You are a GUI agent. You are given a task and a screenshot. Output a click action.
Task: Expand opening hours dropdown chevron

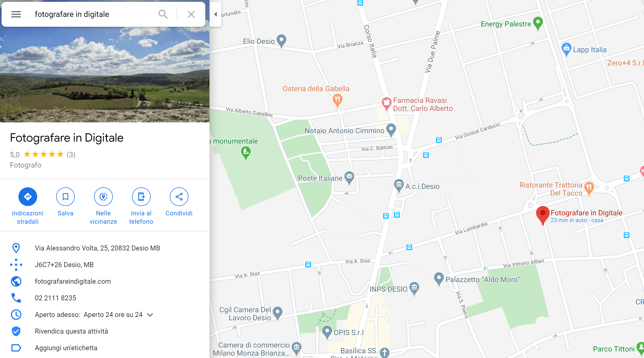tap(150, 315)
